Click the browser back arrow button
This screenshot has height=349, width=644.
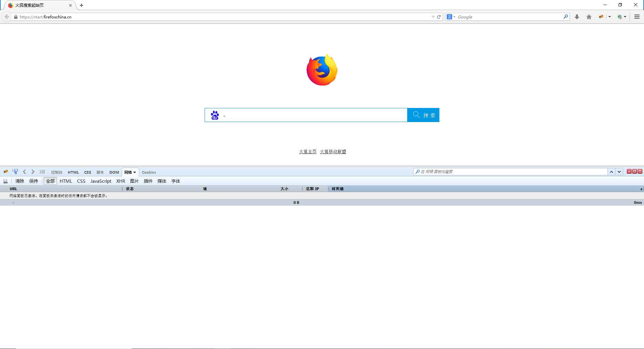click(x=7, y=17)
